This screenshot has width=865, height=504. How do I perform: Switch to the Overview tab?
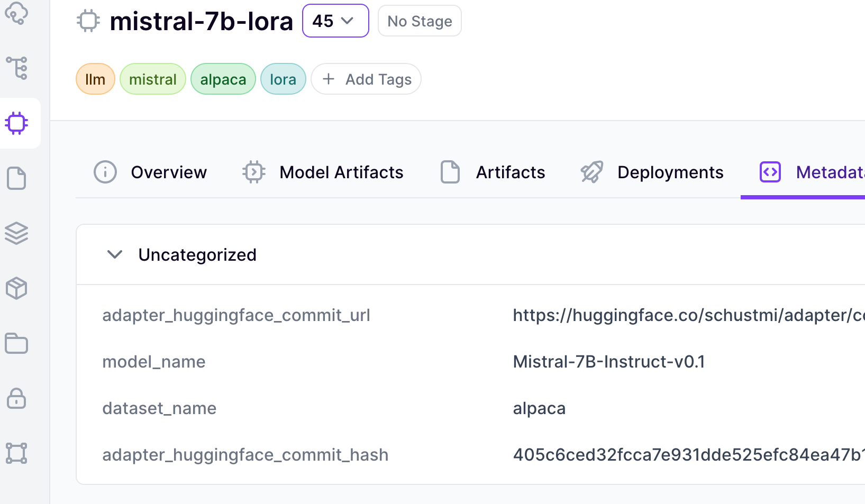[x=150, y=172]
